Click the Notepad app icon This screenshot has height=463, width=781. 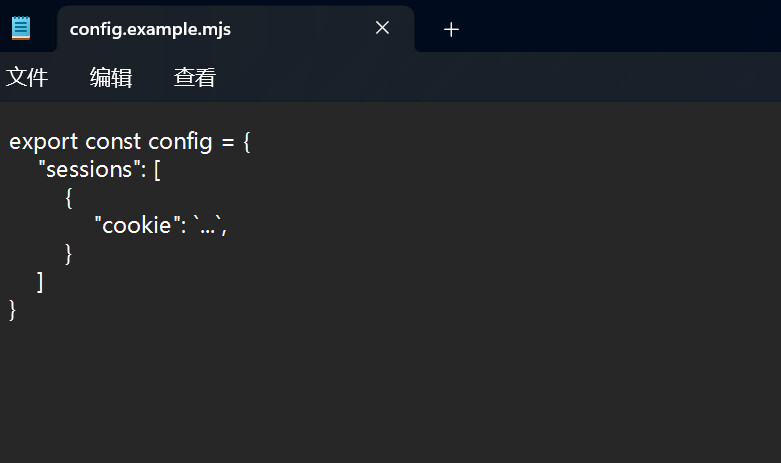tap(21, 28)
